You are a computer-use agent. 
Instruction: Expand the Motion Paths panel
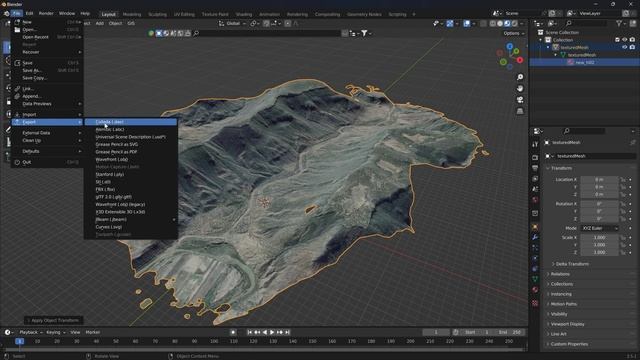tap(564, 304)
